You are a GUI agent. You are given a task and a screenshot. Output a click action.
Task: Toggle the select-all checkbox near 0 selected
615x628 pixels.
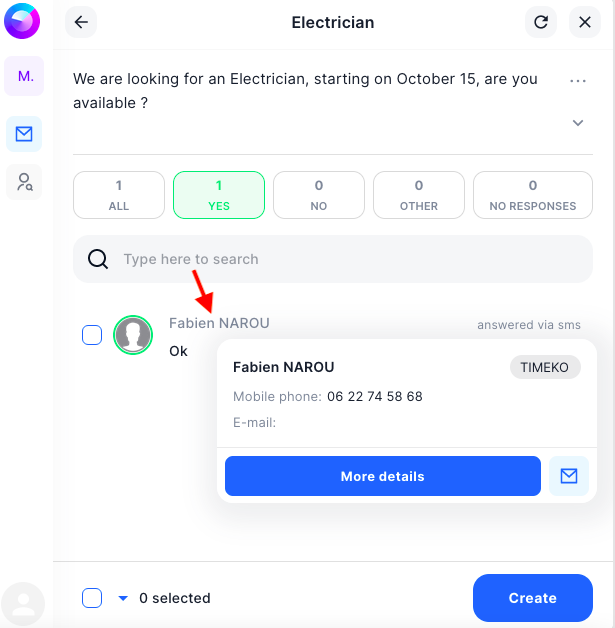pyautogui.click(x=92, y=598)
